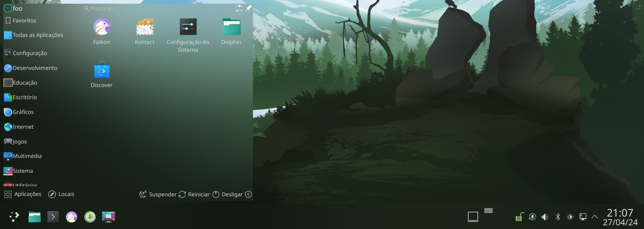644x229 pixels.
Task: Launch the Falkon browser from favorites
Action: point(101,32)
